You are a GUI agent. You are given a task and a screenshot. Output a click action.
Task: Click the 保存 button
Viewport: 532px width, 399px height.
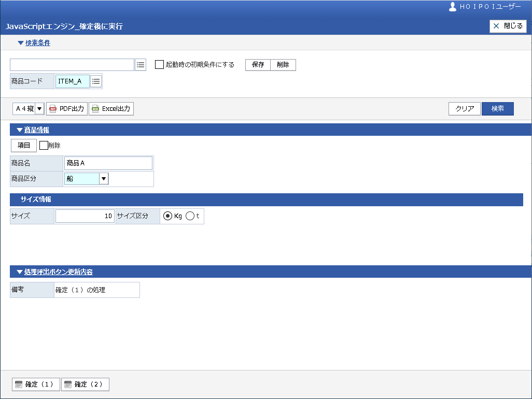pyautogui.click(x=258, y=65)
